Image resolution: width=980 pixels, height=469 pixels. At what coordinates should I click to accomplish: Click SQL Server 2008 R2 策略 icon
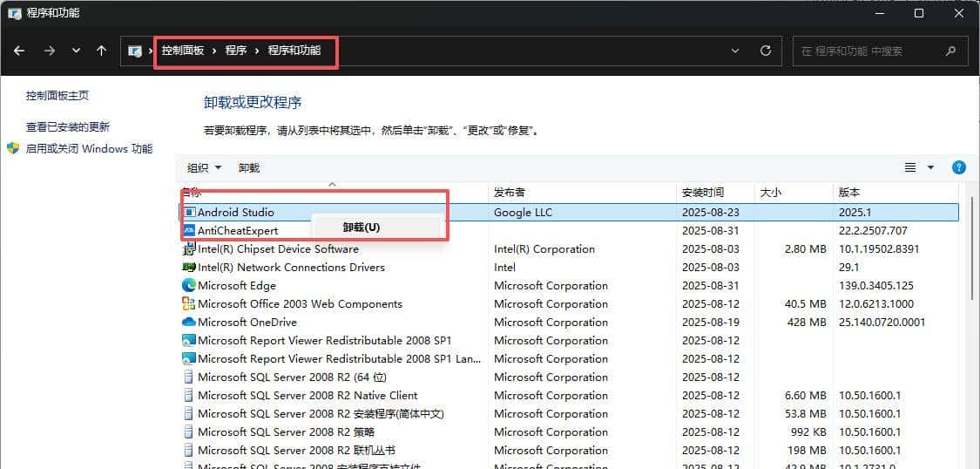(189, 432)
